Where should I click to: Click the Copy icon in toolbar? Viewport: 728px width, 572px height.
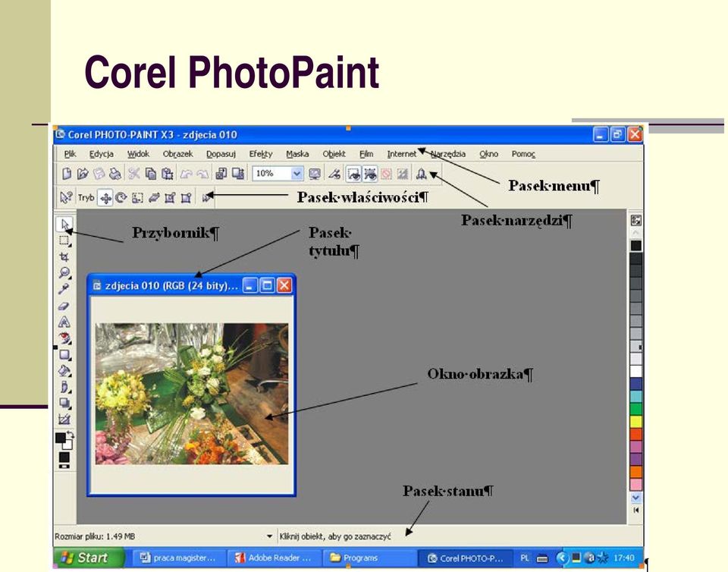[x=151, y=174]
